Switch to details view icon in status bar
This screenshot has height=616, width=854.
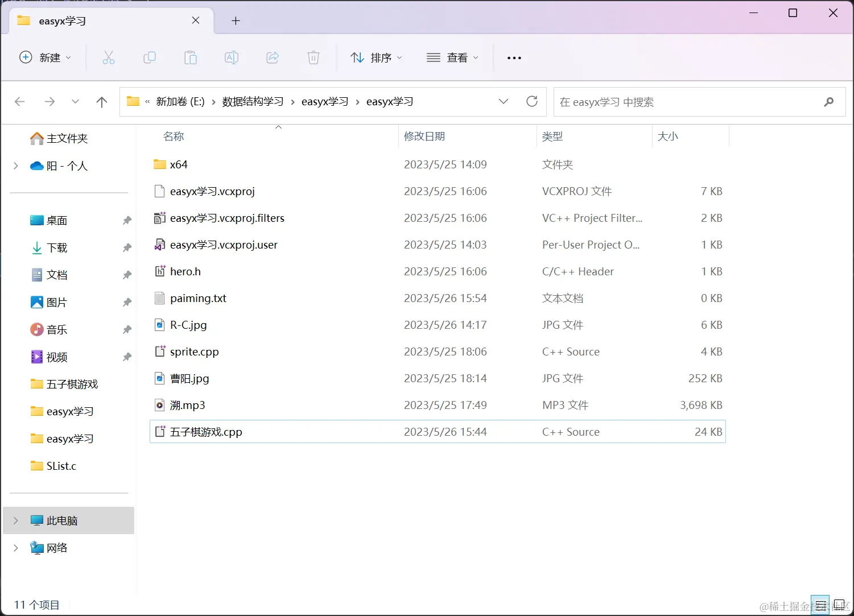pyautogui.click(x=820, y=605)
